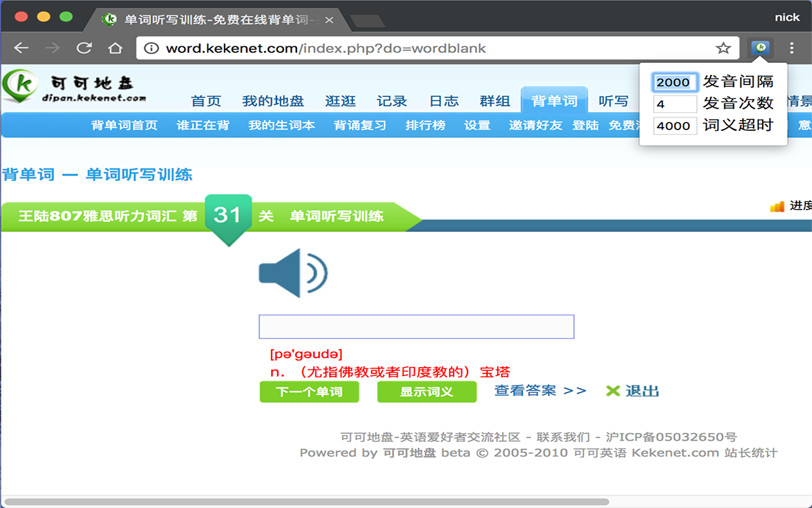This screenshot has width=812, height=508.
Task: Click the phonetic text [pə'gəudə]
Action: coord(306,354)
